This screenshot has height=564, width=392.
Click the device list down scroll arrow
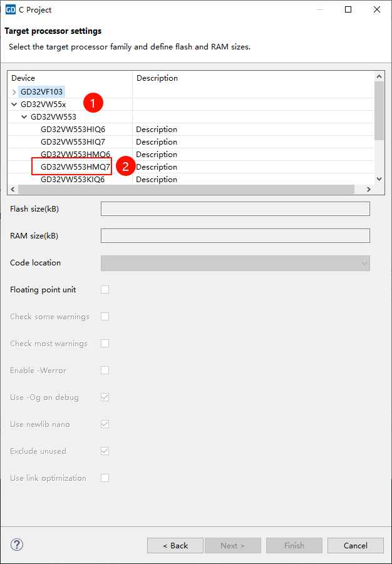[x=379, y=179]
